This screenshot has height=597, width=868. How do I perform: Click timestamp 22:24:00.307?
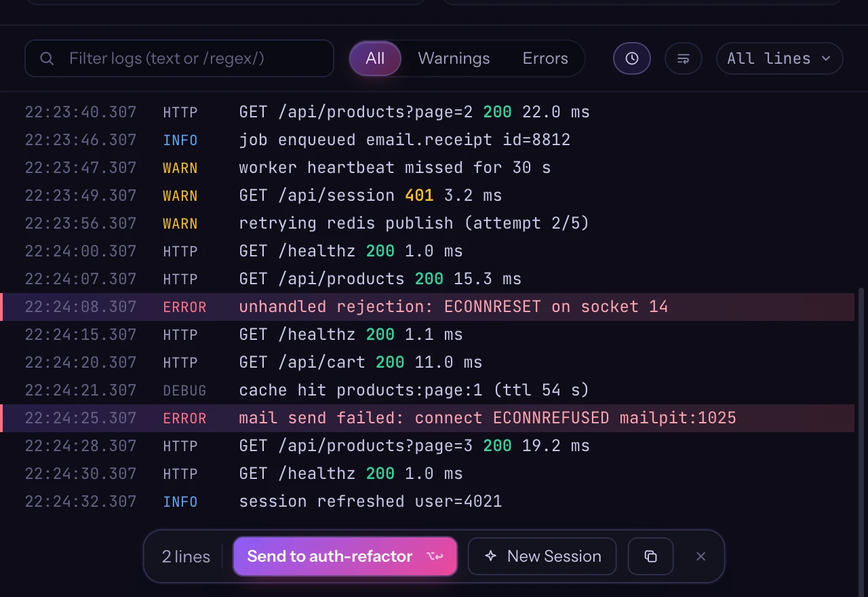(81, 251)
